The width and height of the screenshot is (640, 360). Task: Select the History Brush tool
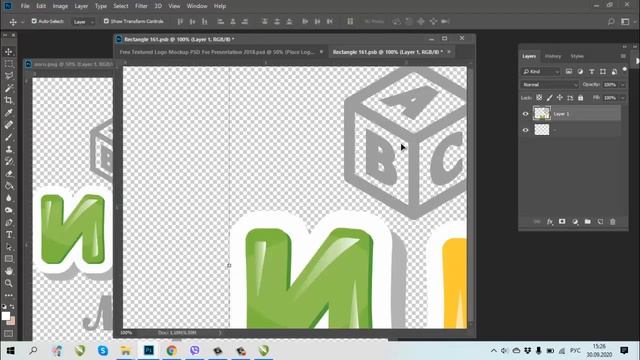point(9,162)
